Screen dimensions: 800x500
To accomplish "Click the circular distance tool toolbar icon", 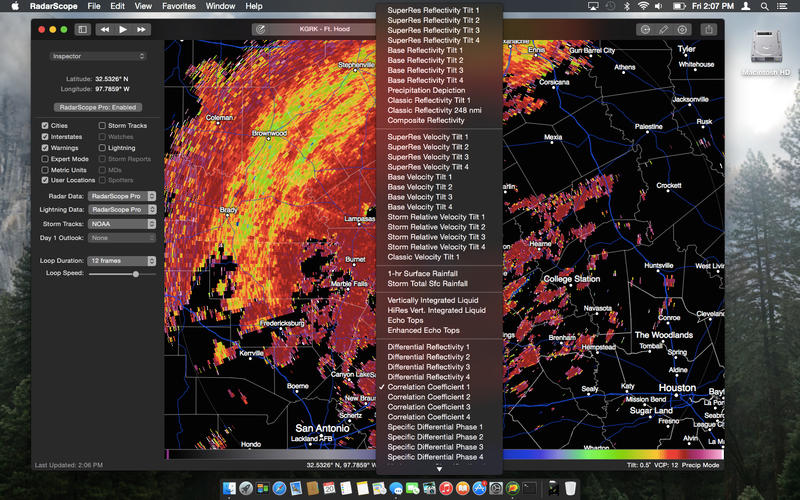I will [645, 30].
